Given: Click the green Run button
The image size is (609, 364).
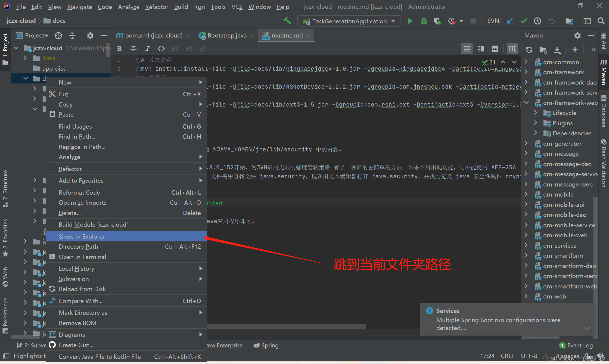Looking at the screenshot, I should (410, 21).
